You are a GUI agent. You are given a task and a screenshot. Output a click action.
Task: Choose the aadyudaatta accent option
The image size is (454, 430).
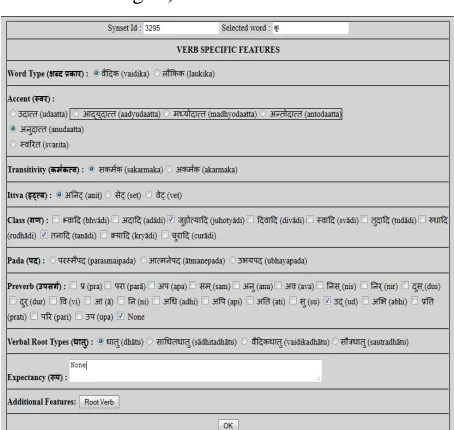(x=76, y=114)
